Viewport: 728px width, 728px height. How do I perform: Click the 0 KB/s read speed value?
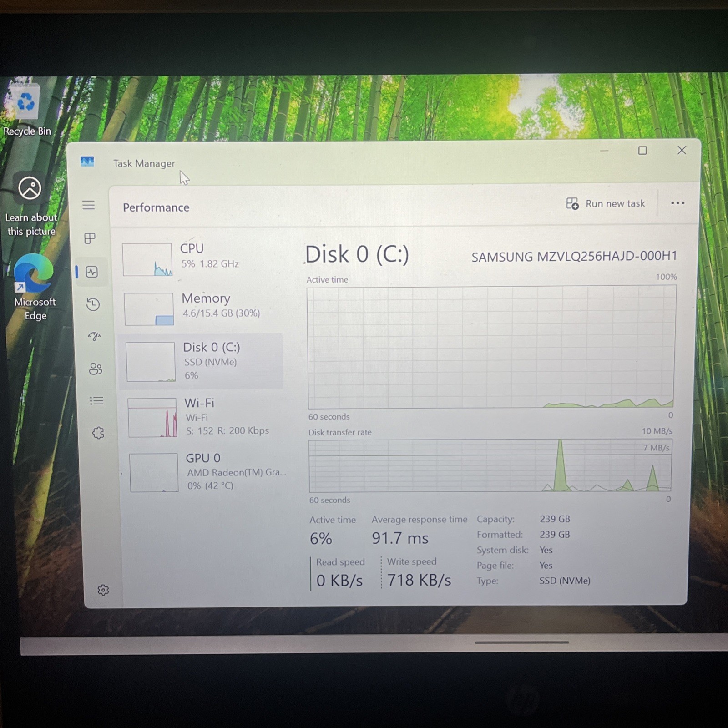[x=340, y=581]
